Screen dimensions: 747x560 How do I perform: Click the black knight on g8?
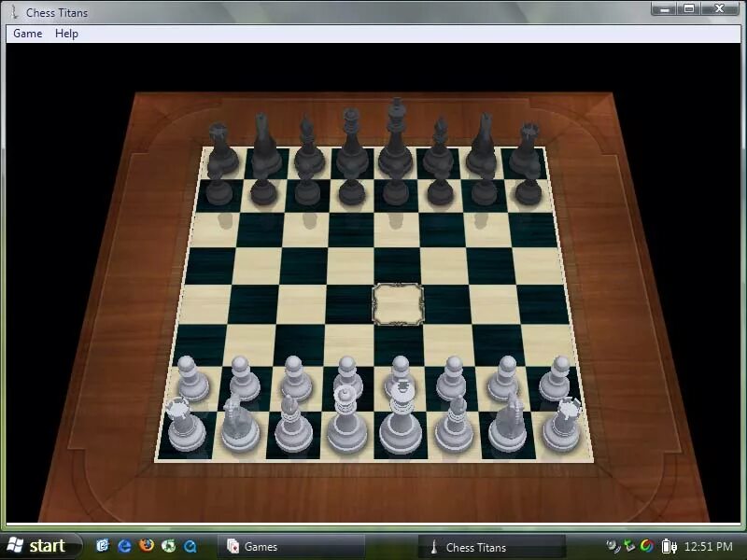pyautogui.click(x=483, y=145)
